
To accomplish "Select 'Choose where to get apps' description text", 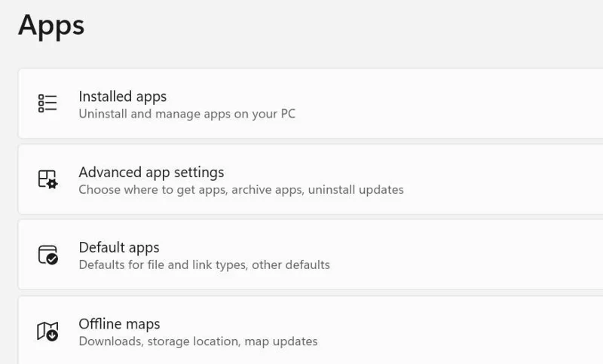I will [x=152, y=189].
